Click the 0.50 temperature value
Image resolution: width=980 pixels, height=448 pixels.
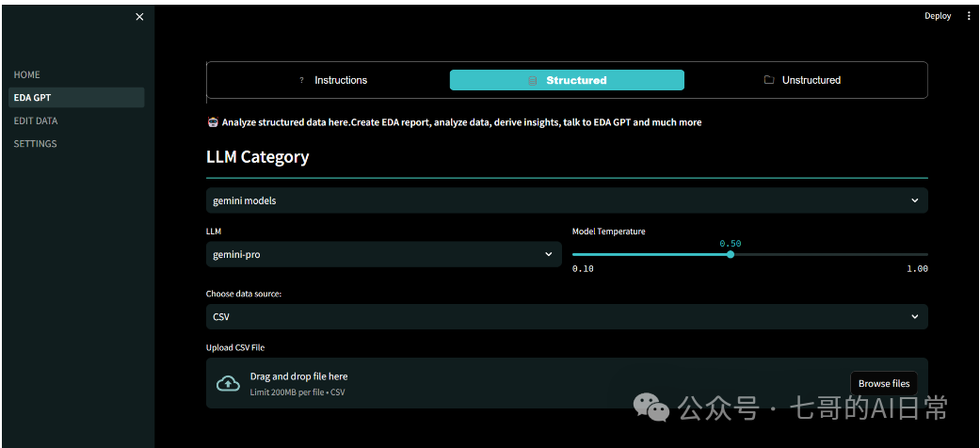coord(730,244)
